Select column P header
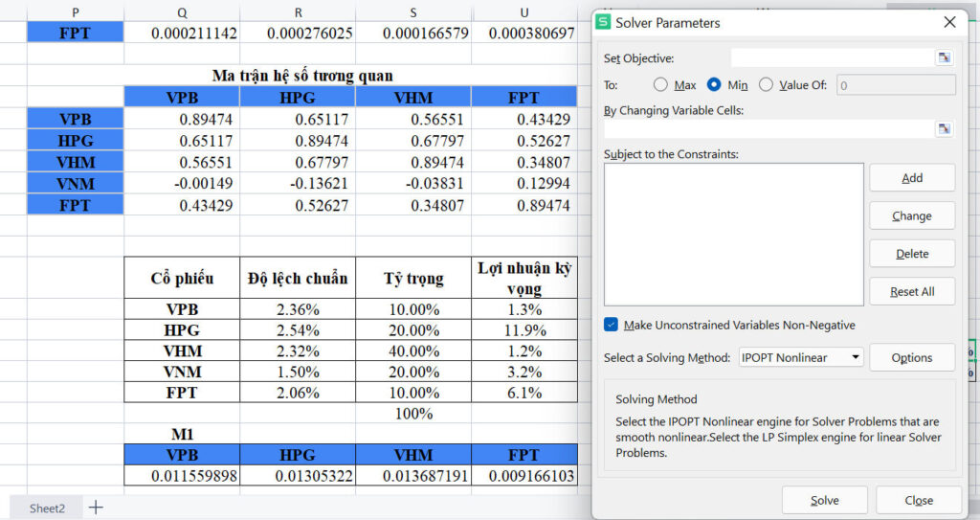Screen dimensions: 980x520 click(x=76, y=12)
